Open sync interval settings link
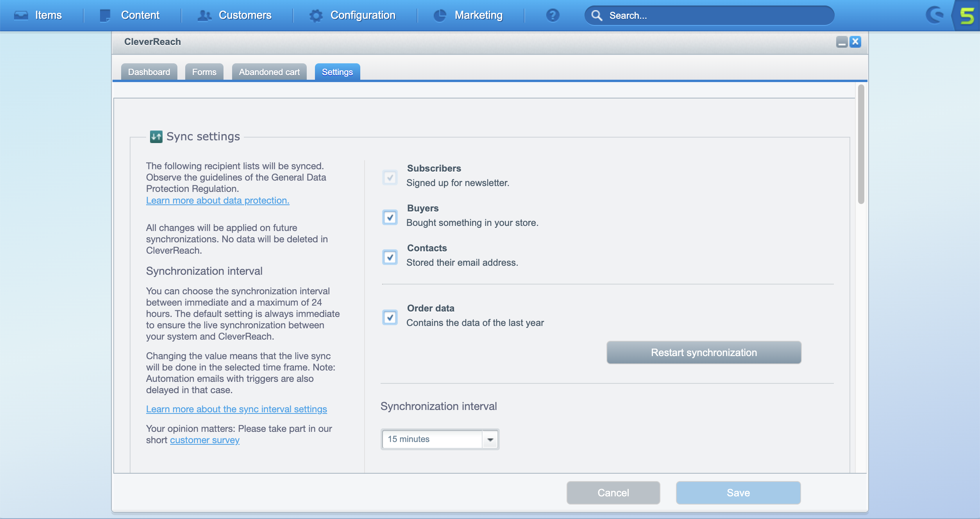The width and height of the screenshot is (980, 519). coord(236,409)
